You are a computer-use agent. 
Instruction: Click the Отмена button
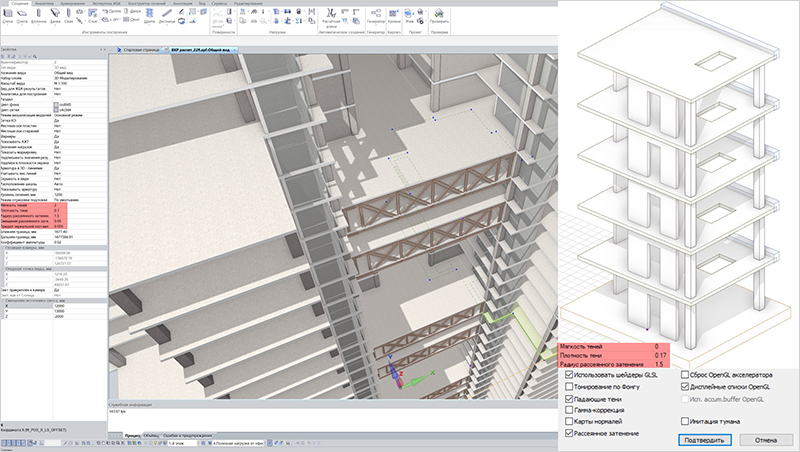[x=765, y=440]
